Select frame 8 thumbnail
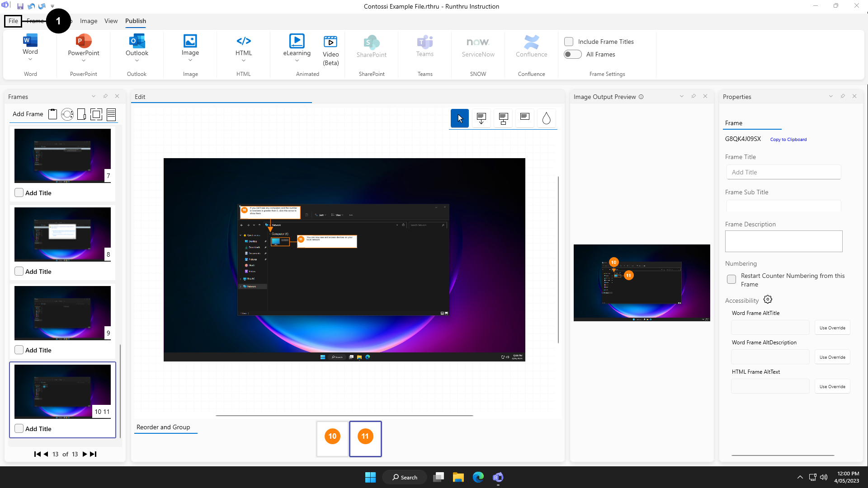 [x=62, y=234]
